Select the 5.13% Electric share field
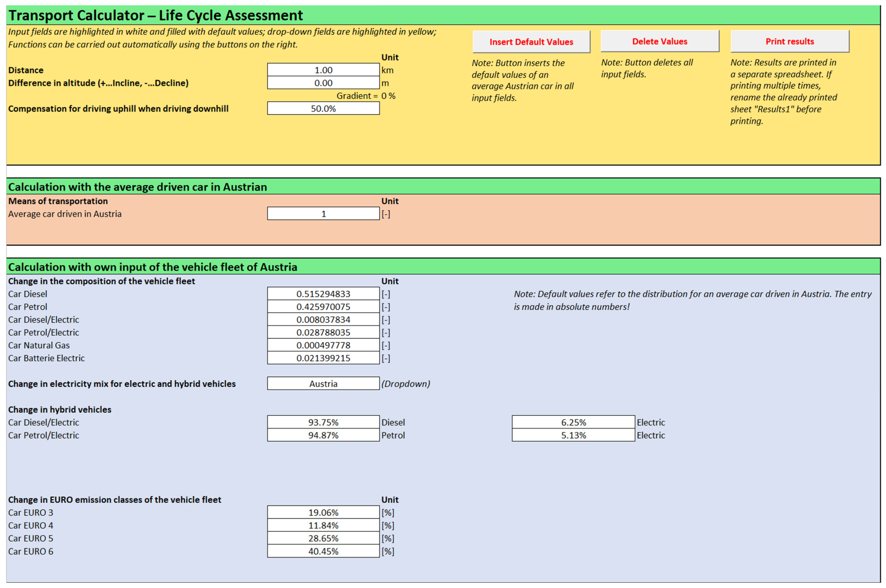This screenshot has height=588, width=886. pos(573,435)
